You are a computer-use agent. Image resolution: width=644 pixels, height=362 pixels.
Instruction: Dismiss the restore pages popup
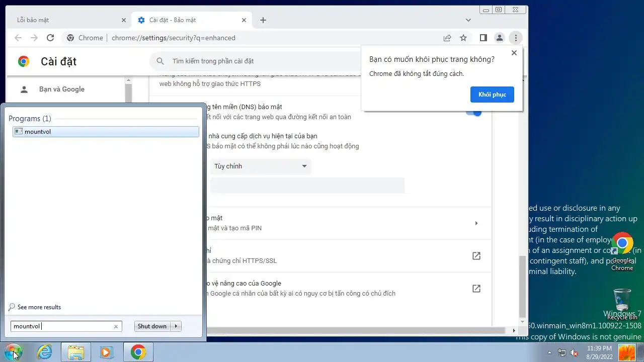click(x=514, y=53)
